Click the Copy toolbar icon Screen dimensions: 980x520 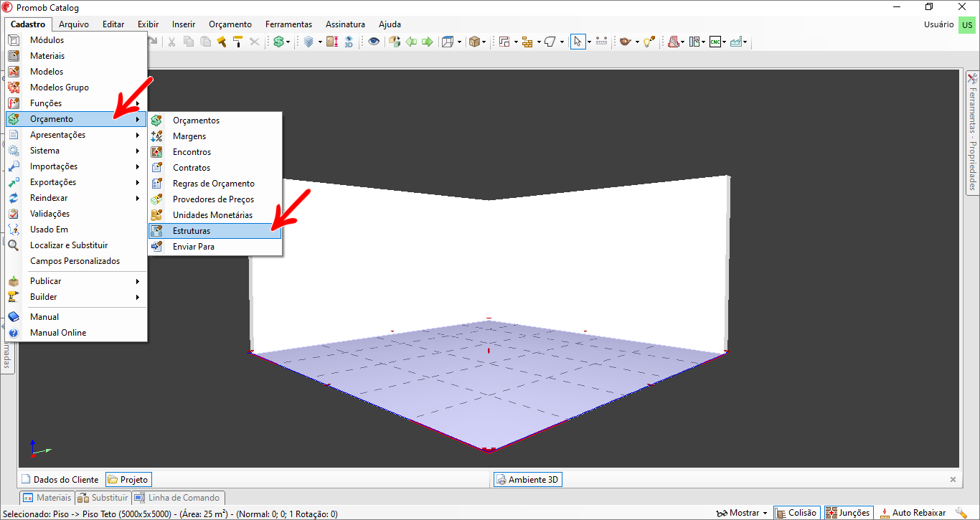tap(189, 42)
